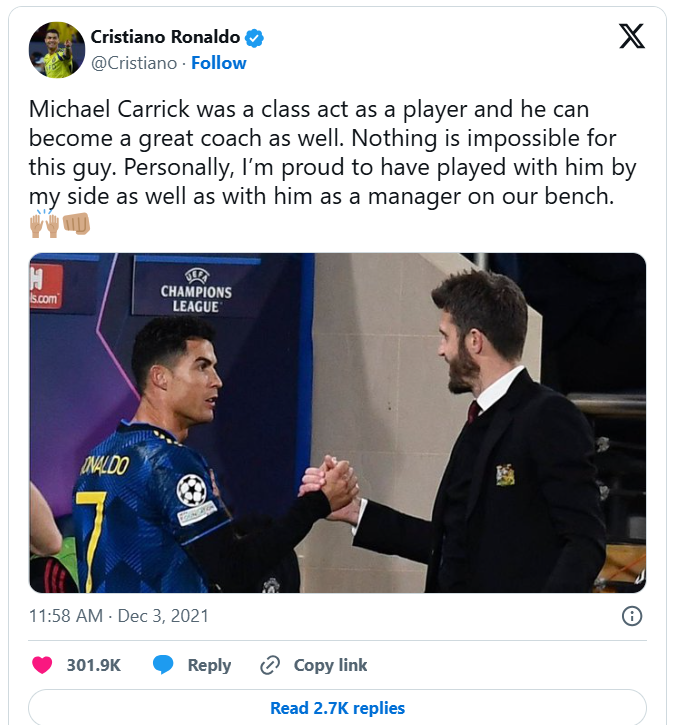This screenshot has height=725, width=673.
Task: Click the profile avatar picture
Action: tap(57, 50)
